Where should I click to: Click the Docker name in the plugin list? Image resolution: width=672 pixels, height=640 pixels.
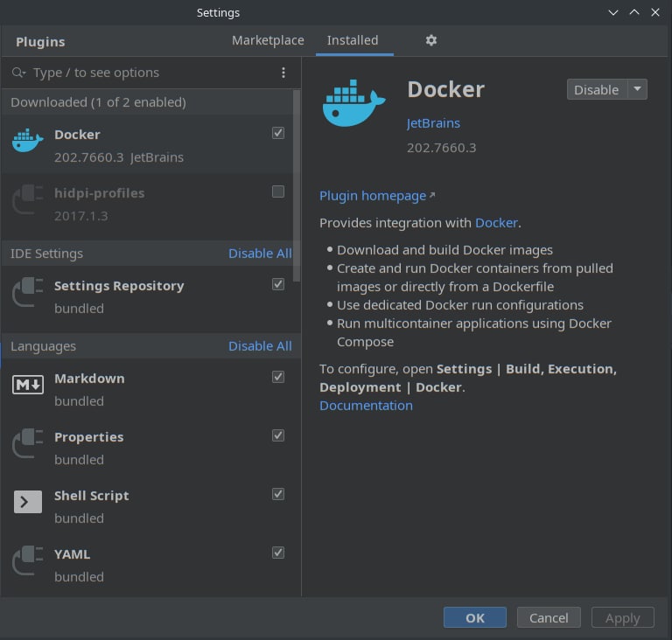[x=77, y=135]
